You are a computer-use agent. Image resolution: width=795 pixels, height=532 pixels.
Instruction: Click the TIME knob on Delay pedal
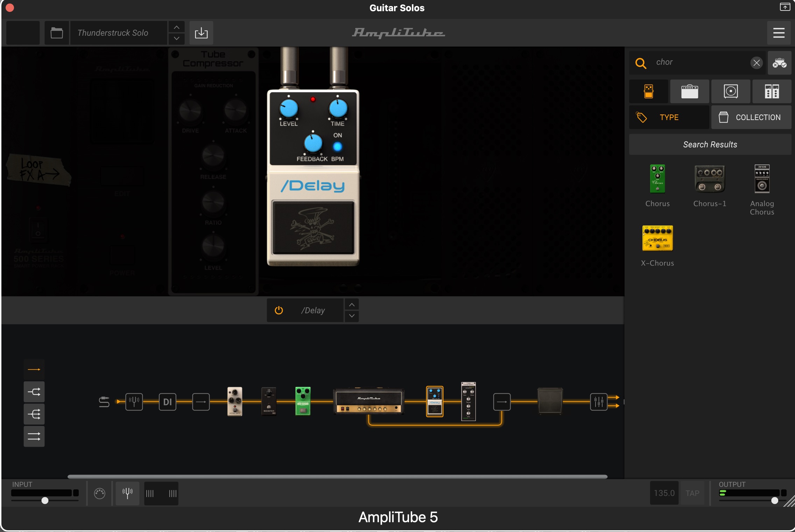(338, 108)
